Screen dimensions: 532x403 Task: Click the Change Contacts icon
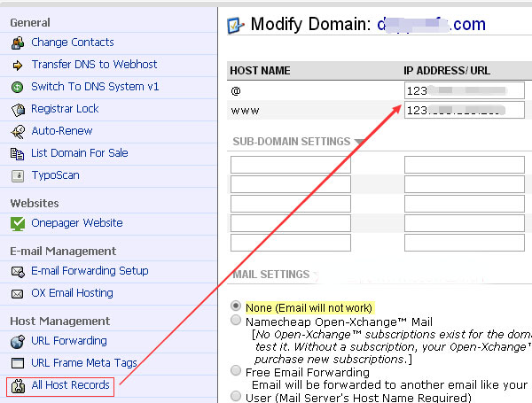tap(17, 43)
